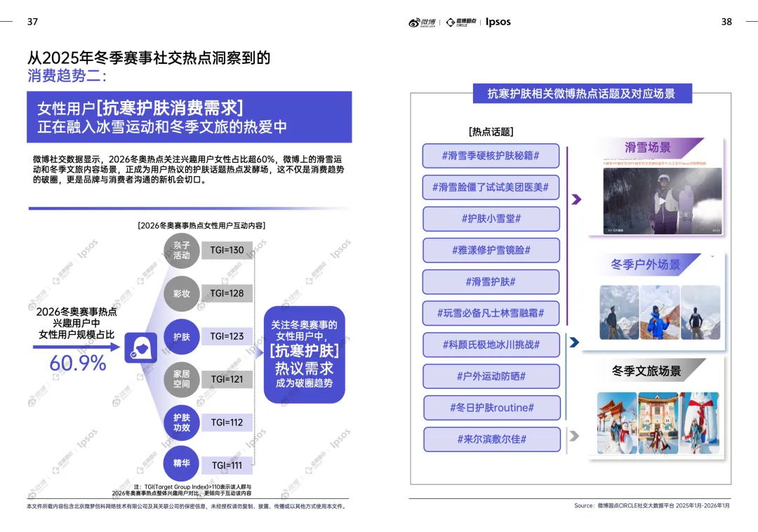Click the 冬季户外场景 label

tap(646, 265)
